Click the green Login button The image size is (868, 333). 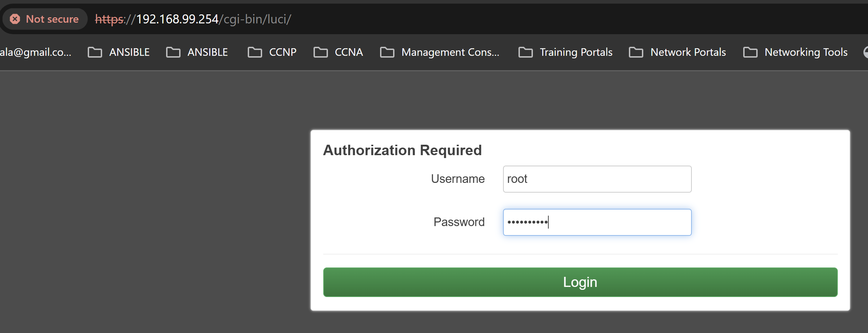(x=580, y=282)
